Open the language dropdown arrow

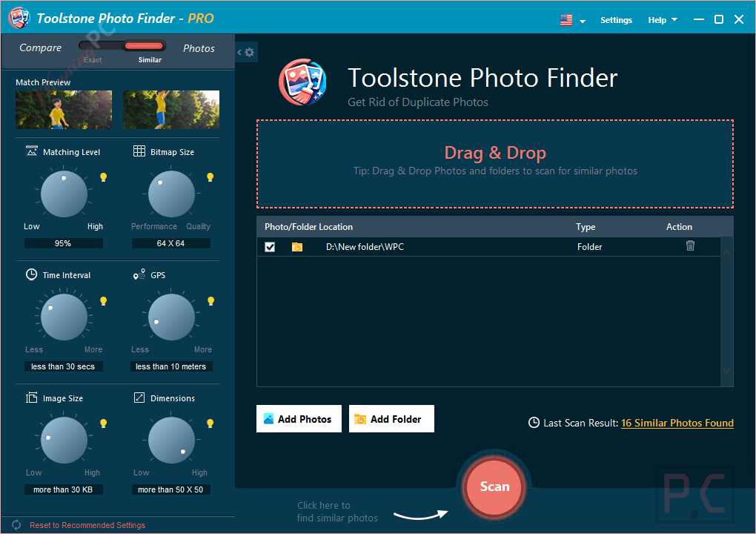point(583,22)
